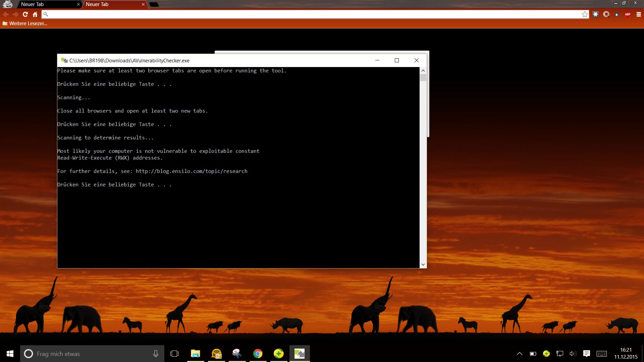Image resolution: width=644 pixels, height=362 pixels.
Task: Open volume control in system tray
Action: pyautogui.click(x=573, y=354)
